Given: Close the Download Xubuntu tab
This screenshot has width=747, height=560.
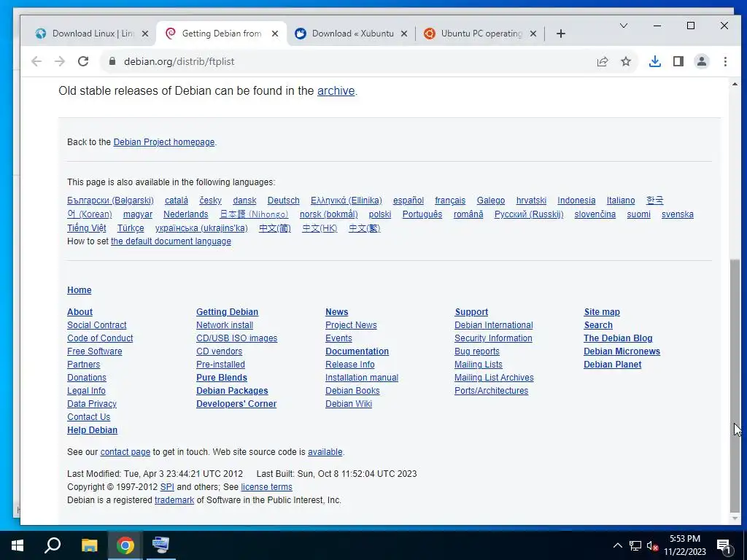Looking at the screenshot, I should point(404,34).
